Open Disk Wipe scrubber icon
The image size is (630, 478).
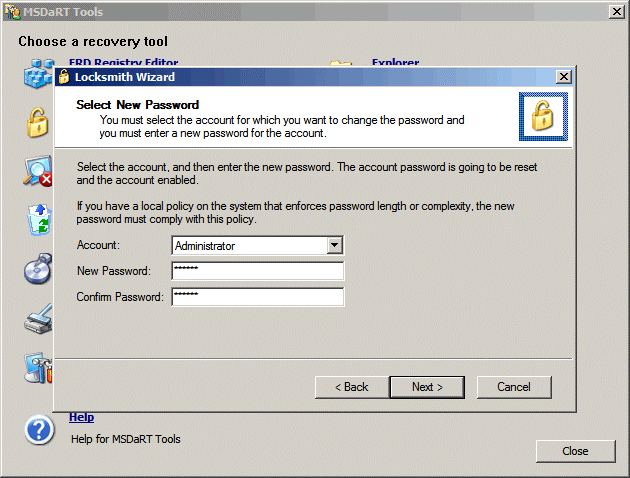point(39,319)
